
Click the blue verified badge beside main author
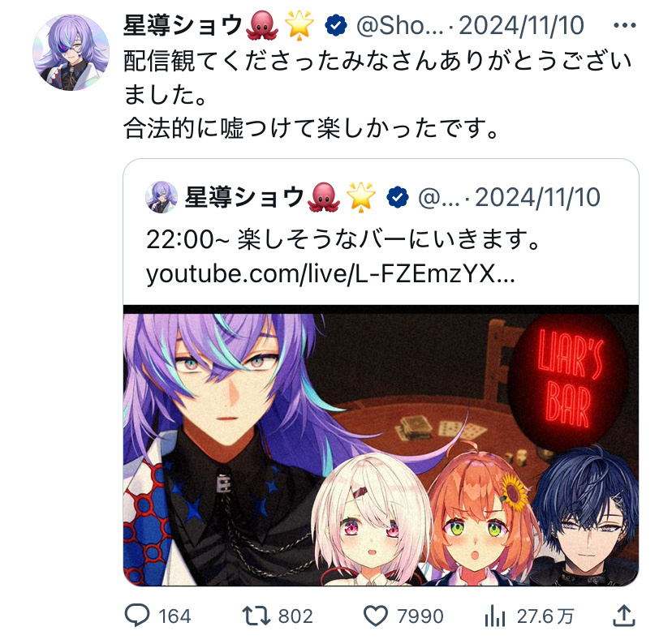(x=336, y=26)
